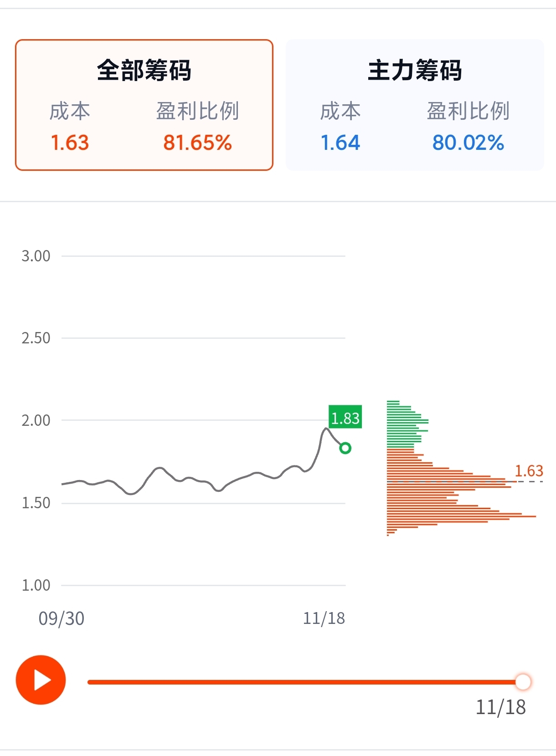
Task: Click the 09/30 start date label
Action: pos(61,618)
